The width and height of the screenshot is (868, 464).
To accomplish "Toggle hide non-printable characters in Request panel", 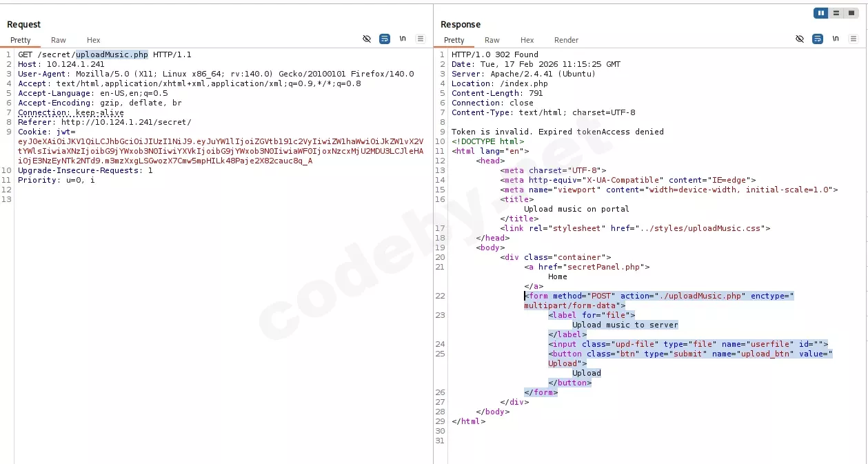I will 367,39.
